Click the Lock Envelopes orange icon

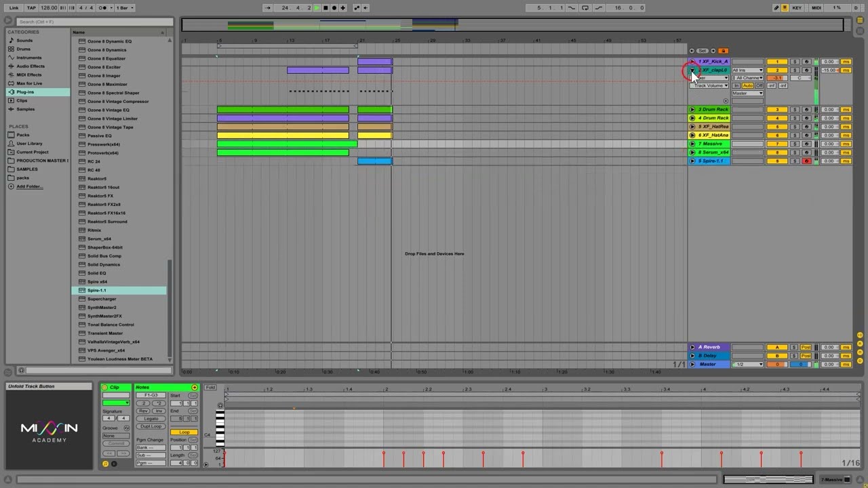coord(723,51)
